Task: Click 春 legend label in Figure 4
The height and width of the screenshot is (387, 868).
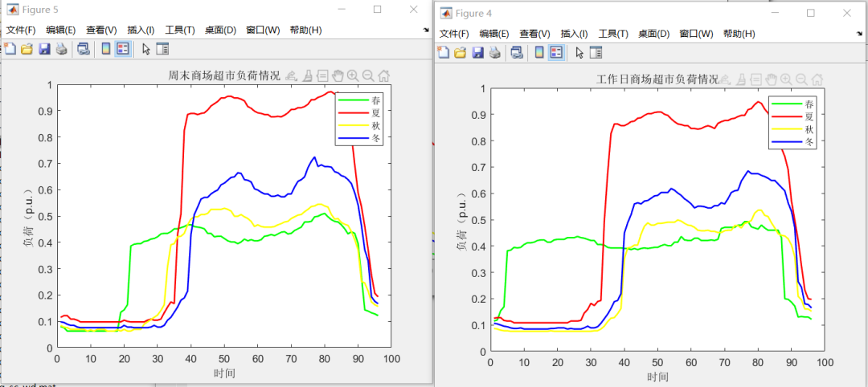Action: pyautogui.click(x=810, y=104)
